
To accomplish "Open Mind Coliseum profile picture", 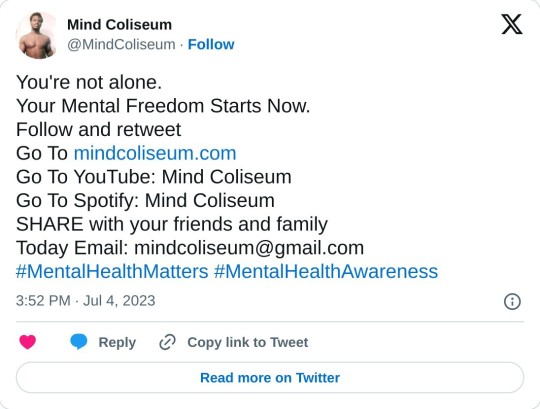I will tap(36, 35).
